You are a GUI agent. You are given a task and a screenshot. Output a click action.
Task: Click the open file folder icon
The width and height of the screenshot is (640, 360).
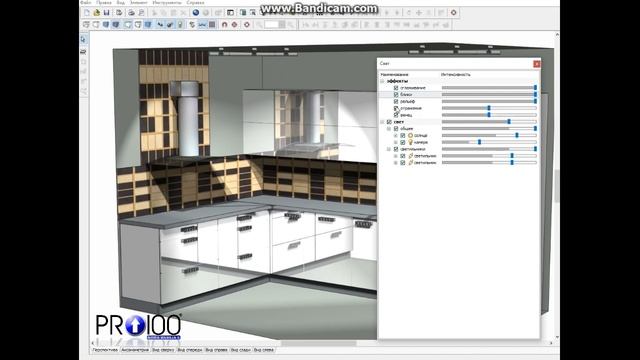[97, 13]
